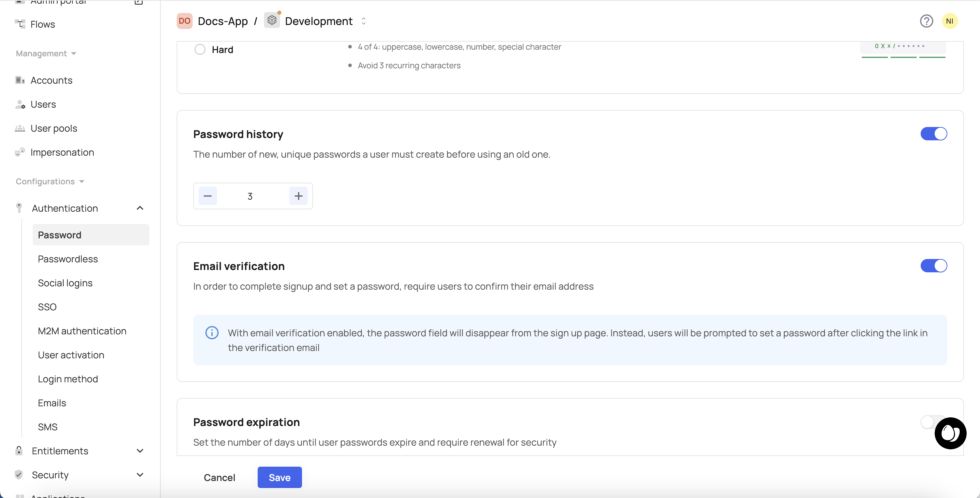Click the DO Docs-App project badge
Viewport: 980px width, 498px height.
(x=185, y=21)
